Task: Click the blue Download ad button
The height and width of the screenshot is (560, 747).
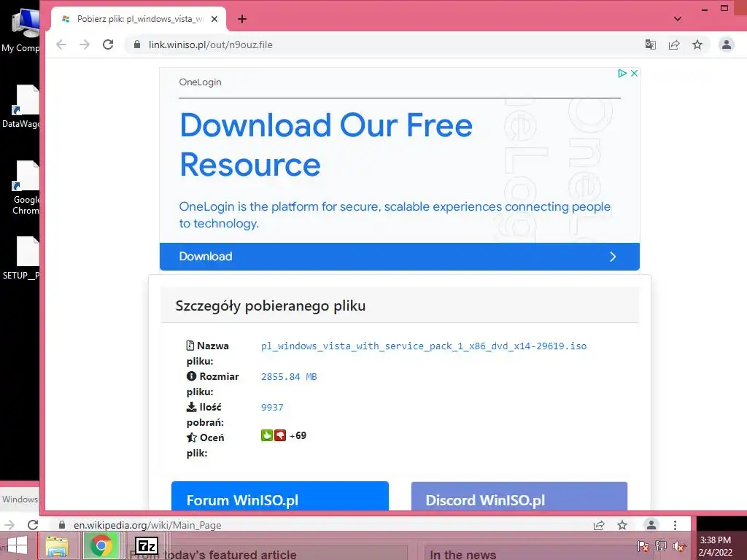Action: click(400, 257)
